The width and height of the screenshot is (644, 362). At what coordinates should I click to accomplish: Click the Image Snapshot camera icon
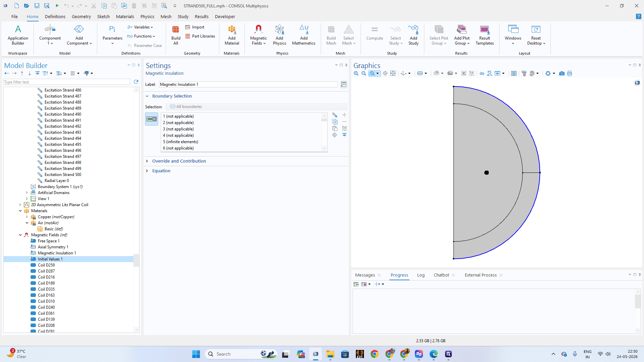(562, 73)
